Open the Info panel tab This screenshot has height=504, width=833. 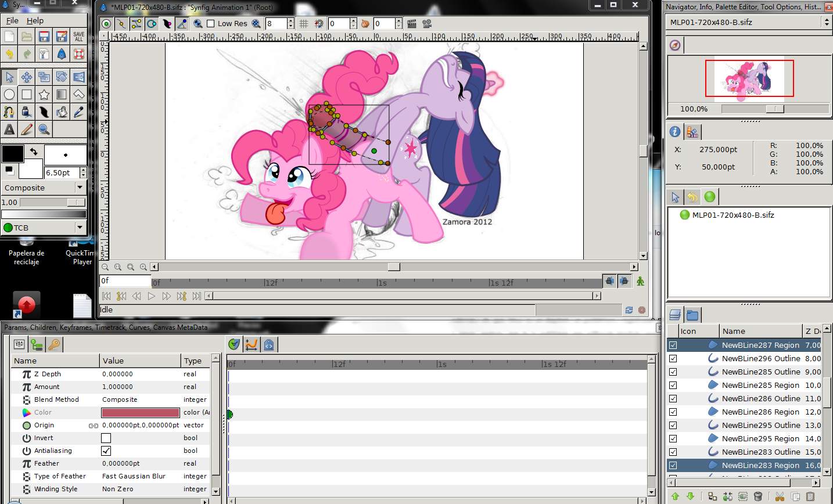pos(675,132)
